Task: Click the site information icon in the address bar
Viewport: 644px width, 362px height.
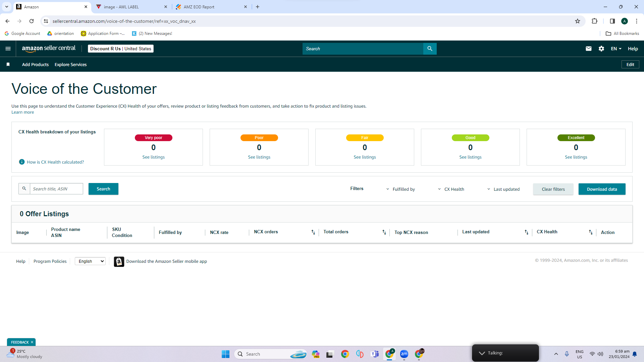Action: click(46, 21)
